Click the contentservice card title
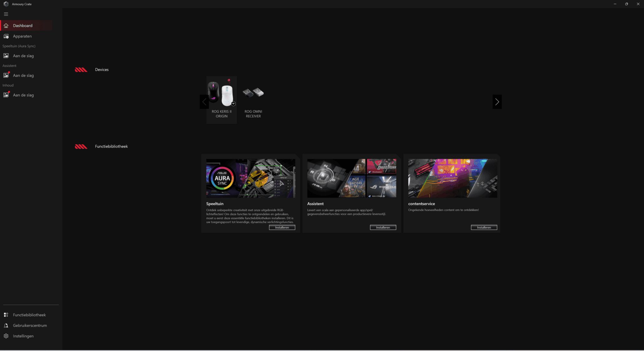This screenshot has height=351, width=644. click(421, 204)
